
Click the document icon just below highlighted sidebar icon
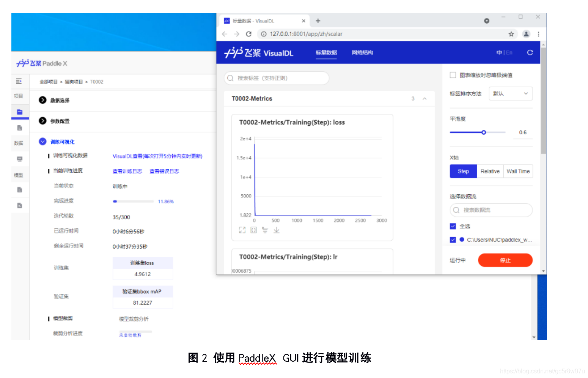(20, 128)
